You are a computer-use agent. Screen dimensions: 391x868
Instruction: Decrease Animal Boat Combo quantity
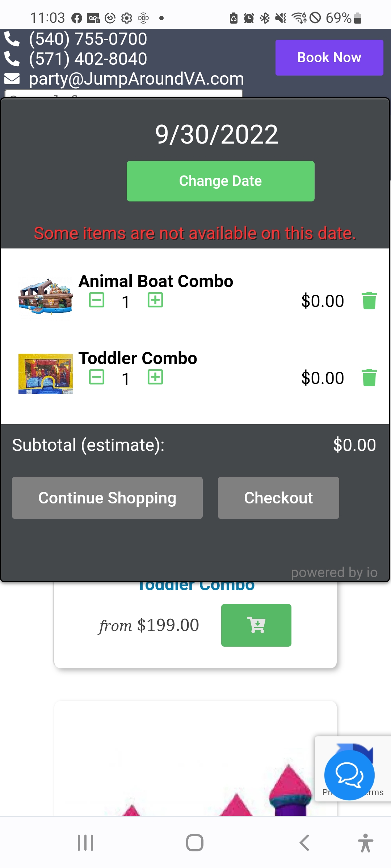[97, 300]
